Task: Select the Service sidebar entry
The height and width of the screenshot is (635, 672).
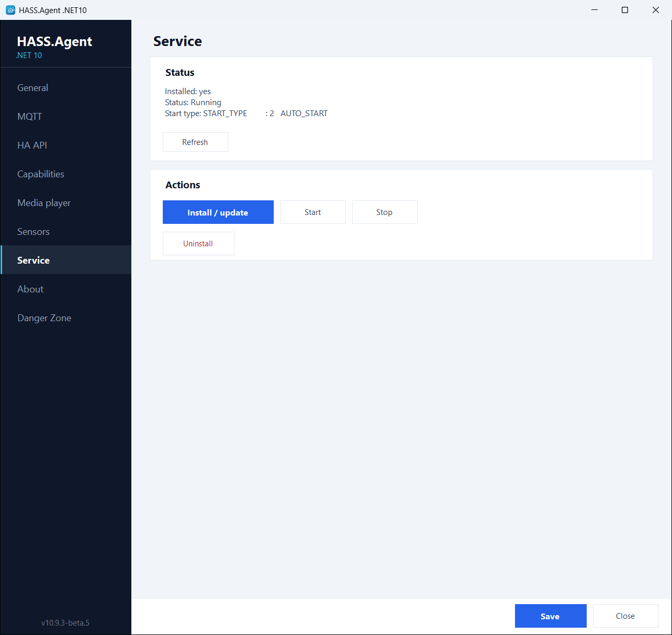Action: (x=66, y=260)
